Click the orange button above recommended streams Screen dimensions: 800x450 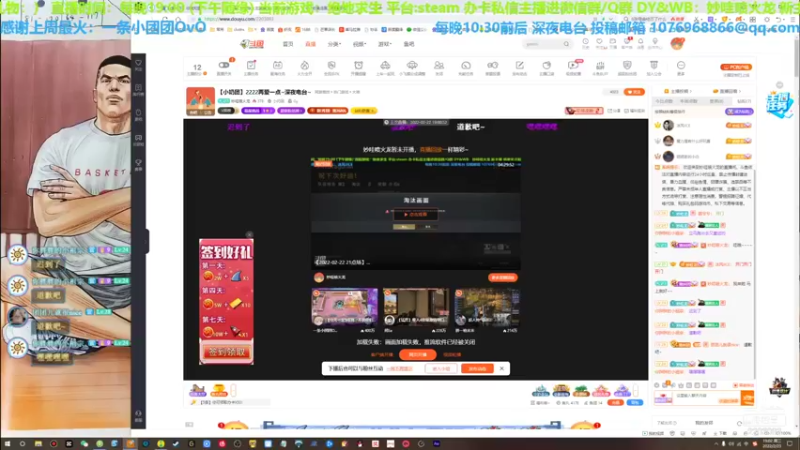coord(503,278)
